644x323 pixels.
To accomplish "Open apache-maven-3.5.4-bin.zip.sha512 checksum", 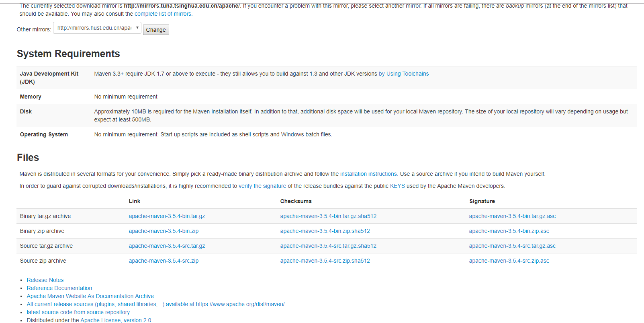I will 325,231.
